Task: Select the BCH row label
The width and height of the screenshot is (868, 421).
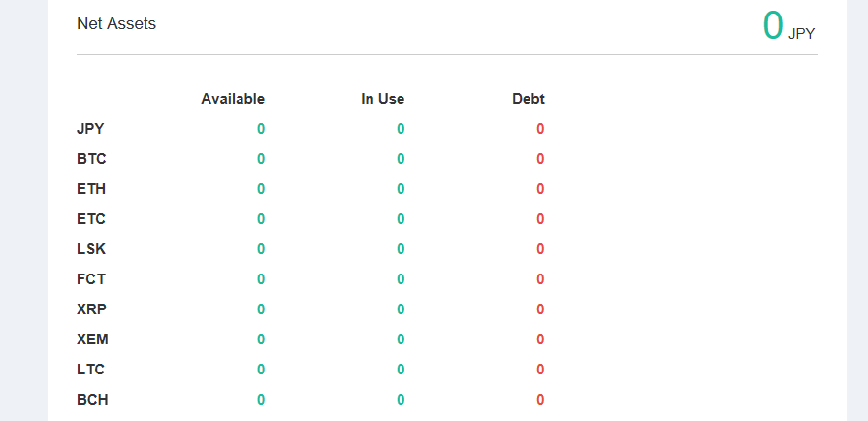Action: pyautogui.click(x=92, y=400)
